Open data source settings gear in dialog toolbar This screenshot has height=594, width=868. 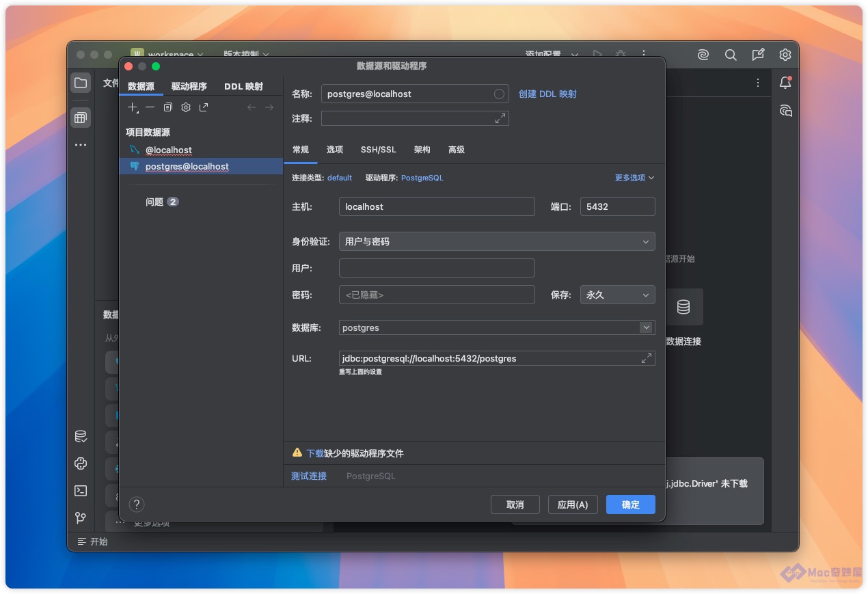pyautogui.click(x=186, y=107)
